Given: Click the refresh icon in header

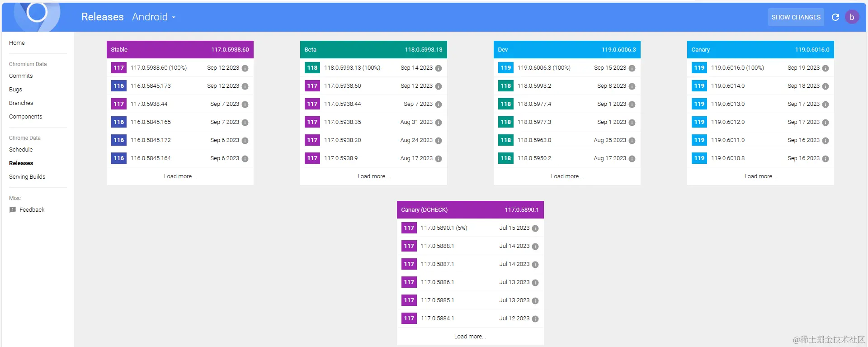Looking at the screenshot, I should pos(835,17).
